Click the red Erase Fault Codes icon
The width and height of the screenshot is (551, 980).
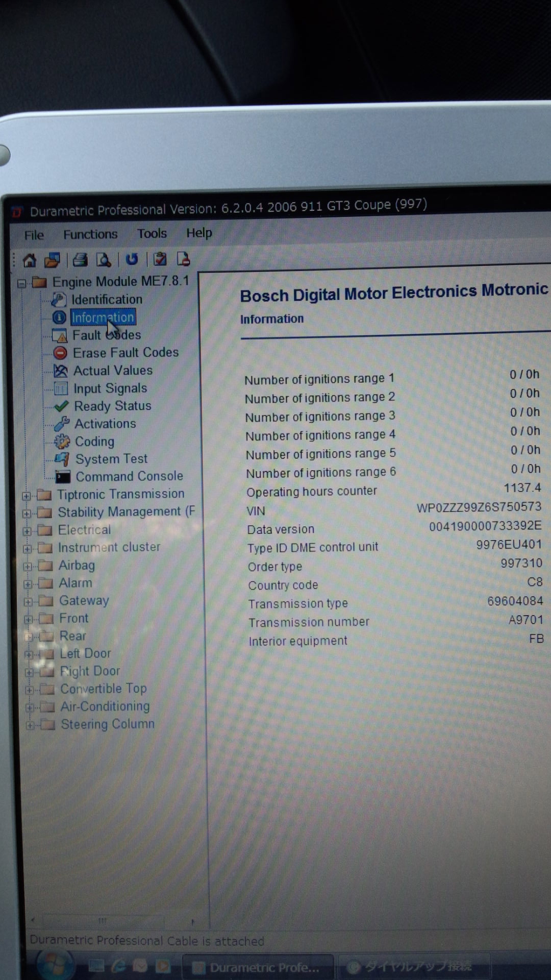point(60,353)
